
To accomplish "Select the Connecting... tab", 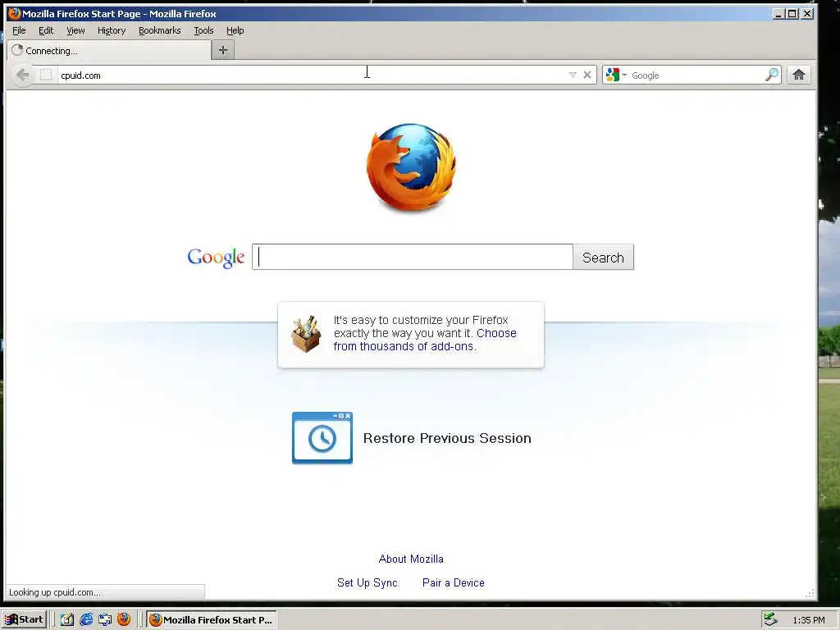I will [110, 50].
